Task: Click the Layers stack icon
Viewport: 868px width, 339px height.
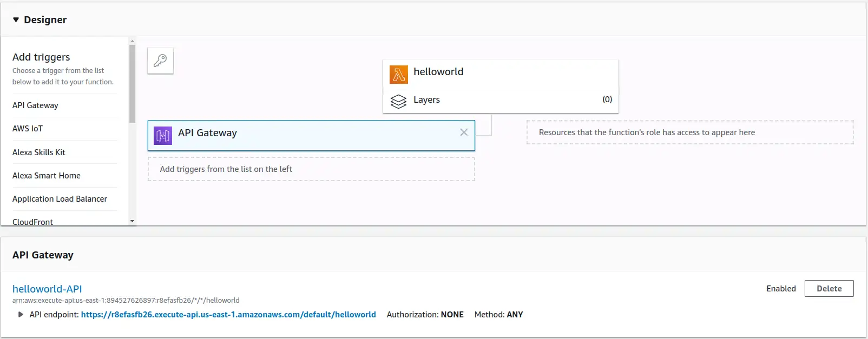Action: 398,101
